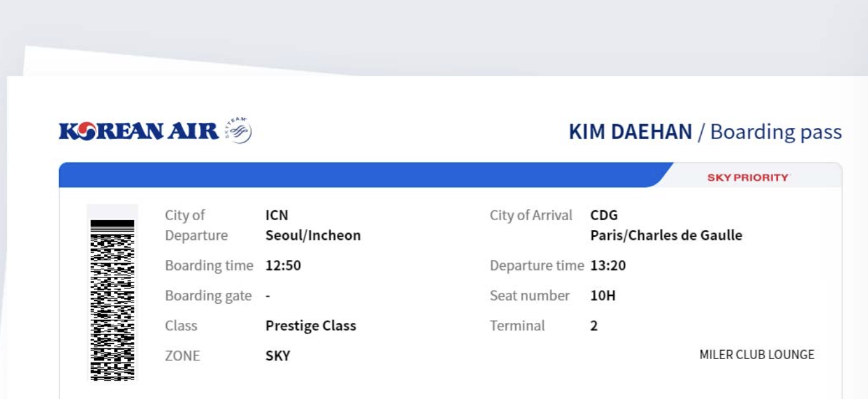Click the boarding time 12:50
Image resolution: width=868 pixels, height=401 pixels.
coord(283,266)
